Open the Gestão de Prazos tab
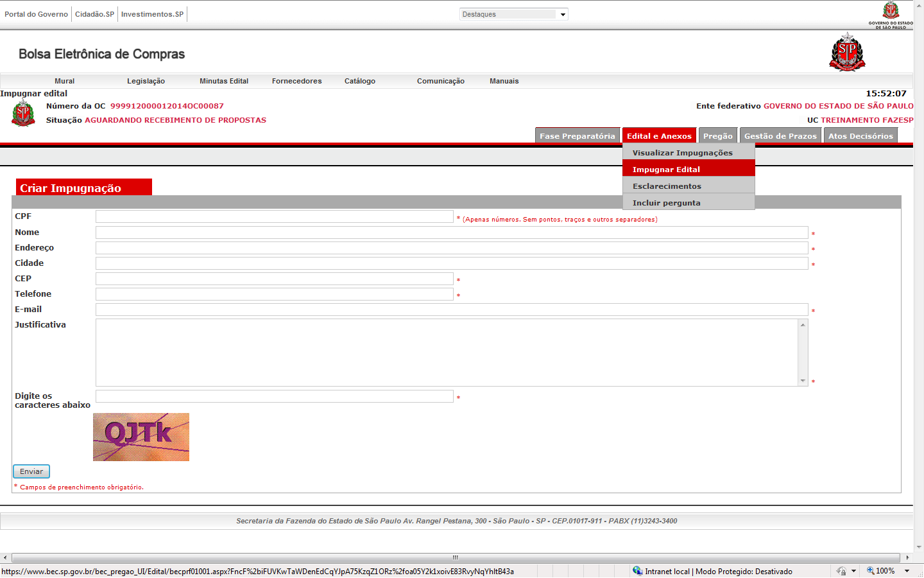 [x=780, y=136]
